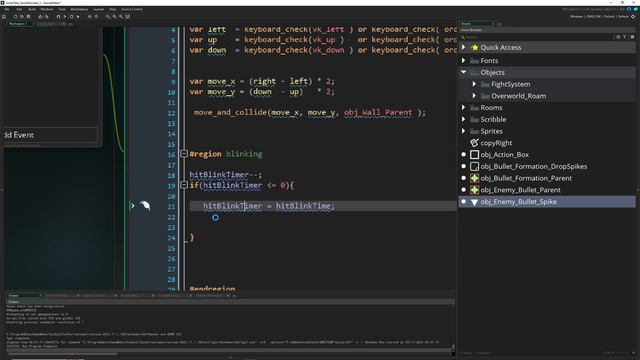Expand the Rooms folder
Screen dimensions: 640x360
click(x=464, y=108)
